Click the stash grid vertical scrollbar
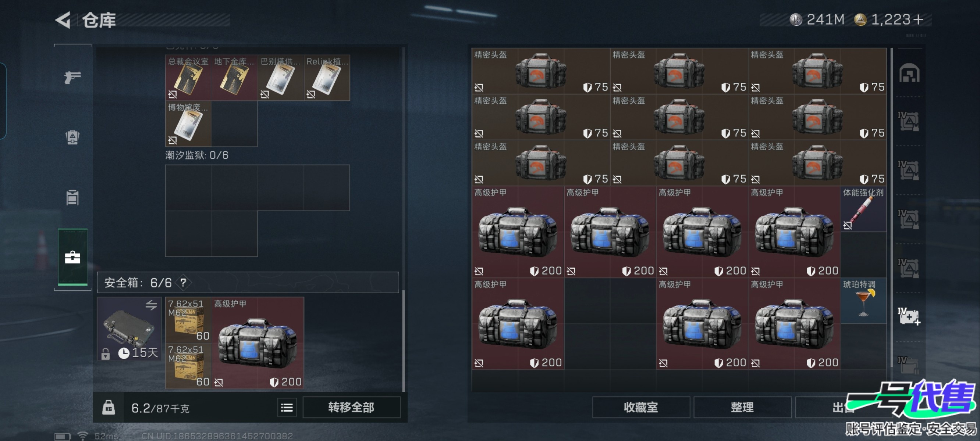This screenshot has height=441, width=980. (892, 207)
